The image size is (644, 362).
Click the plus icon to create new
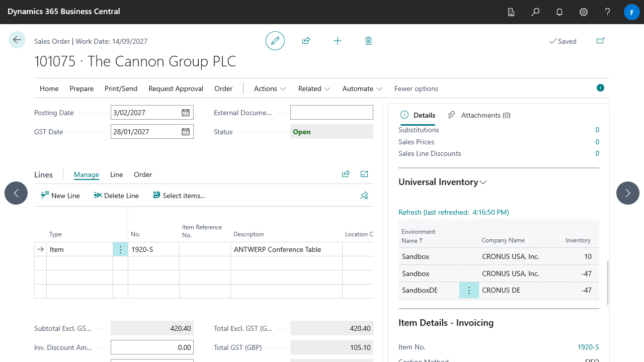point(338,41)
